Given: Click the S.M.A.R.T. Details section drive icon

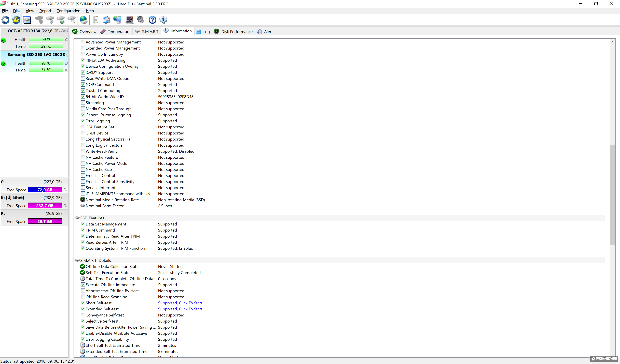Looking at the screenshot, I should pos(77,260).
